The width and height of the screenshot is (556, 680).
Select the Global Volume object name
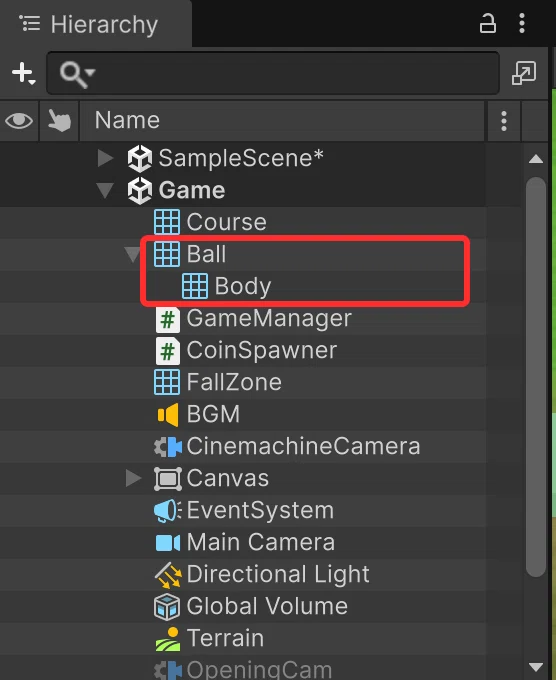coord(267,606)
